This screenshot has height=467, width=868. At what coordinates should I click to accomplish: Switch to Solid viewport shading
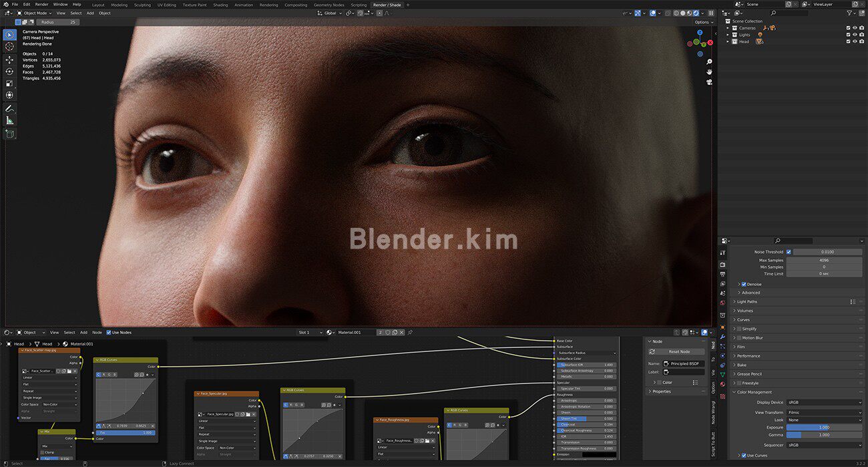tap(682, 13)
